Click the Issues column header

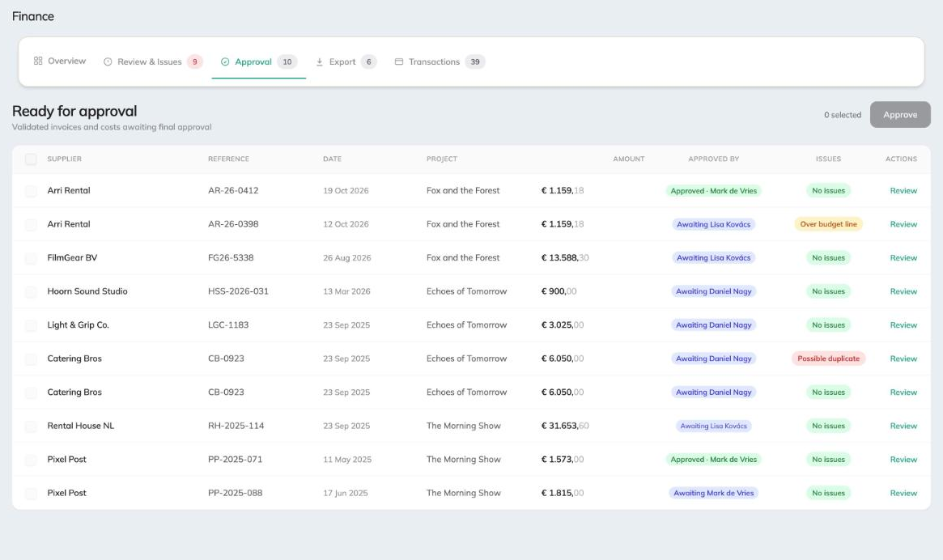828,159
